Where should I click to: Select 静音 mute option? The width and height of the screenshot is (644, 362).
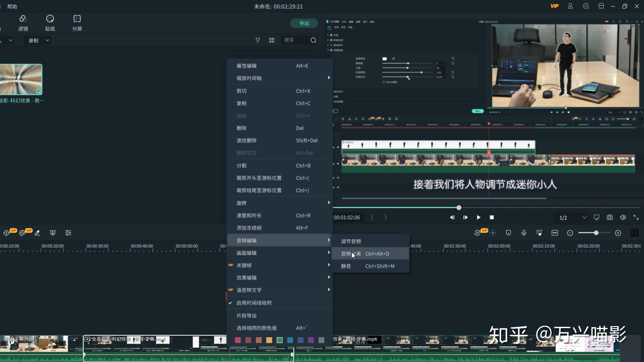click(x=370, y=266)
